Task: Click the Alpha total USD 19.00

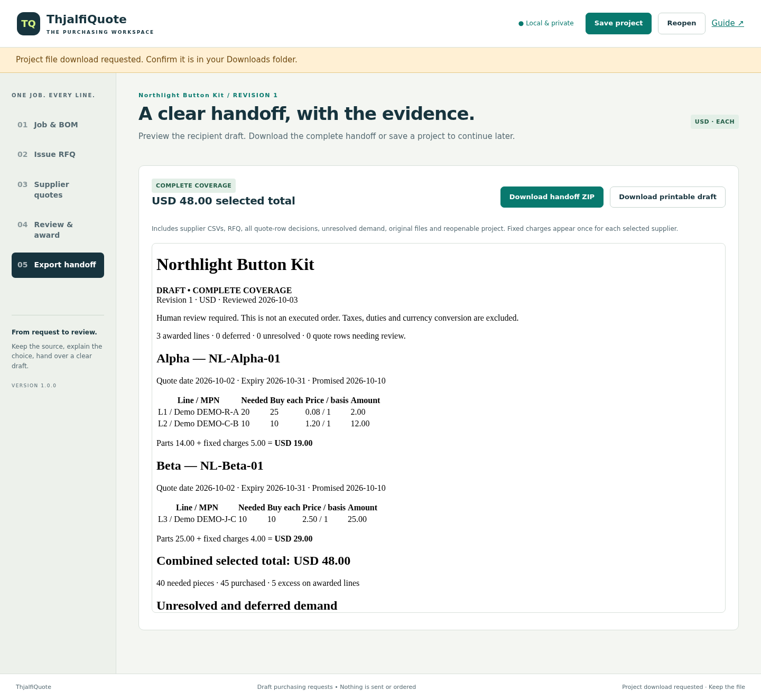Action: pos(293,443)
